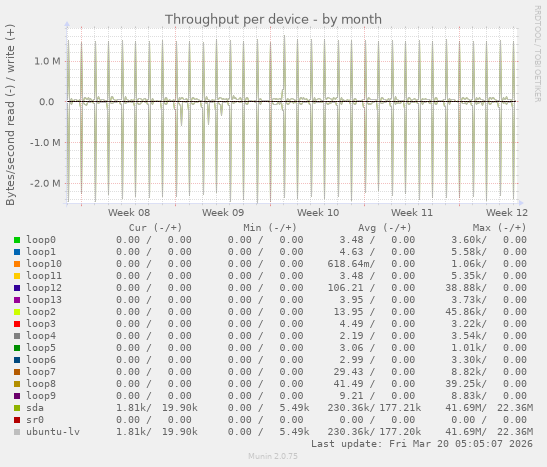Screen dimensions: 547x467
Task: Click the Week 09 axis label
Action: 223,213
